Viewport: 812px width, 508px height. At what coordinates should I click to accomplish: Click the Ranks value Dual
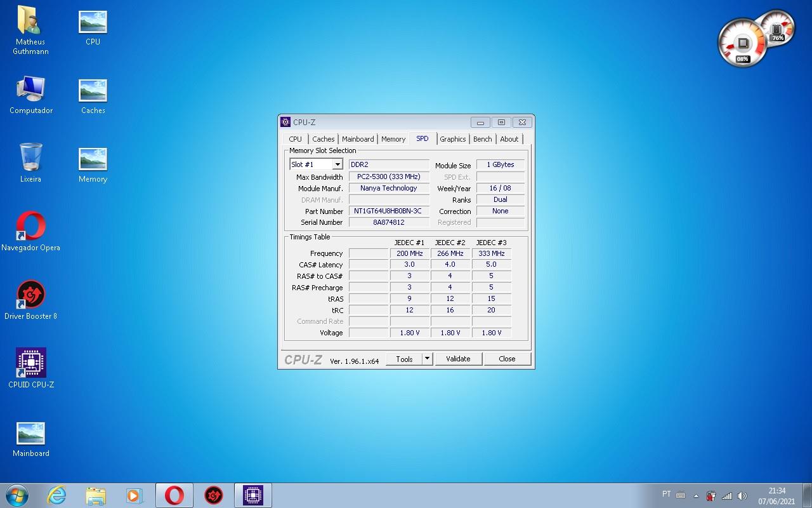501,199
